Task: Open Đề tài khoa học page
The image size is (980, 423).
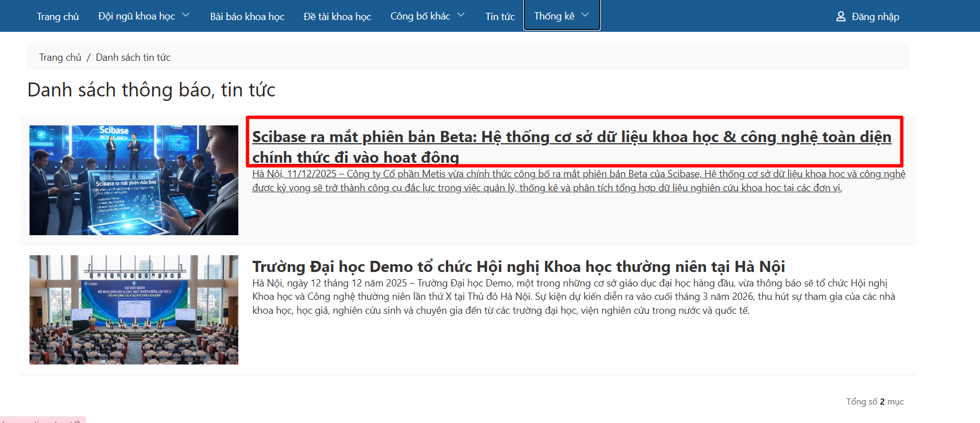Action: (x=337, y=16)
